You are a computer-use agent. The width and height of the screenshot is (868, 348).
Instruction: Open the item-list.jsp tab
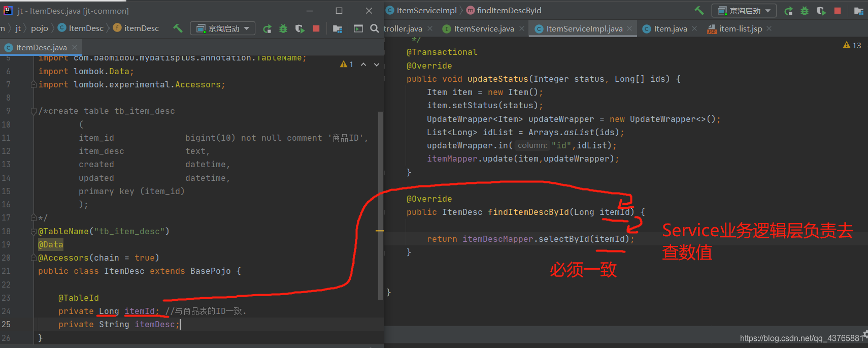(x=740, y=29)
